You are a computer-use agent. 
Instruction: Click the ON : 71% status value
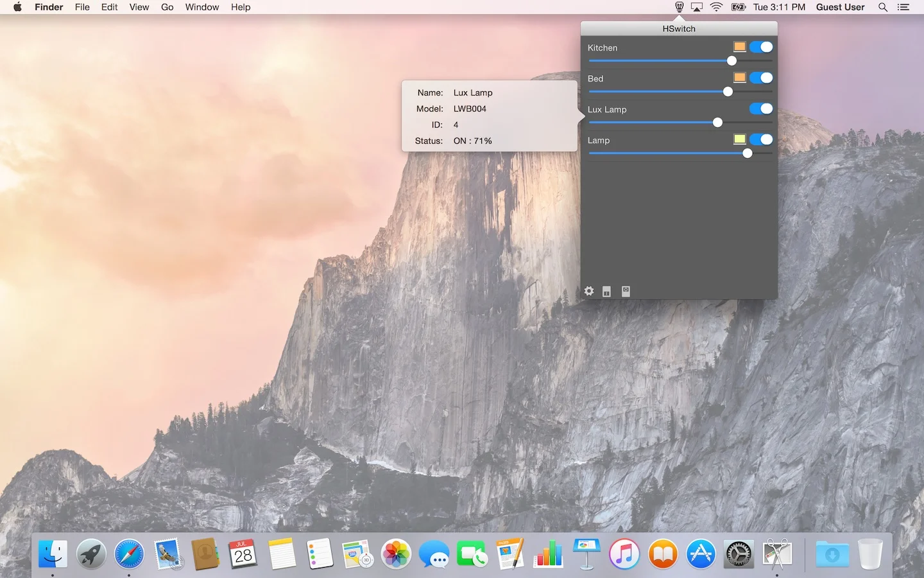point(473,141)
